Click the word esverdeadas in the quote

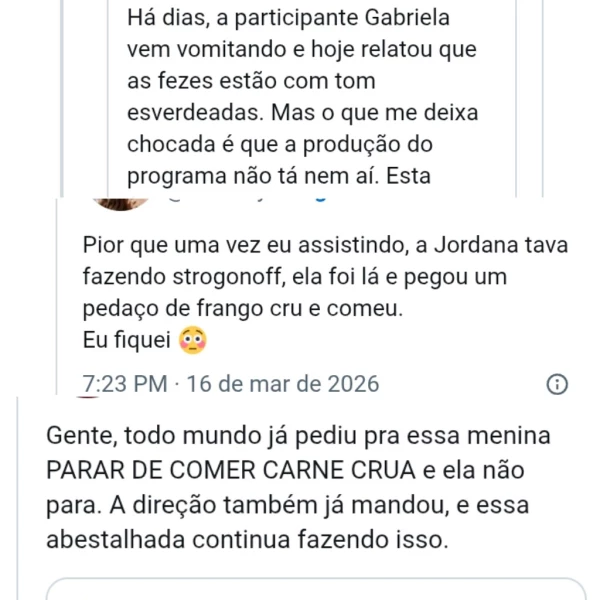coord(191,112)
